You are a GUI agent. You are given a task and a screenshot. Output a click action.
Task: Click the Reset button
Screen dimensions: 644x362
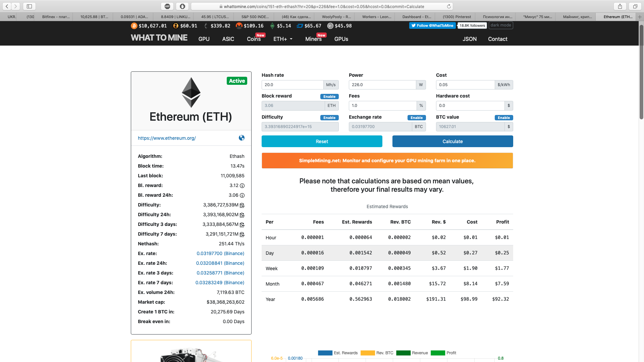[322, 141]
